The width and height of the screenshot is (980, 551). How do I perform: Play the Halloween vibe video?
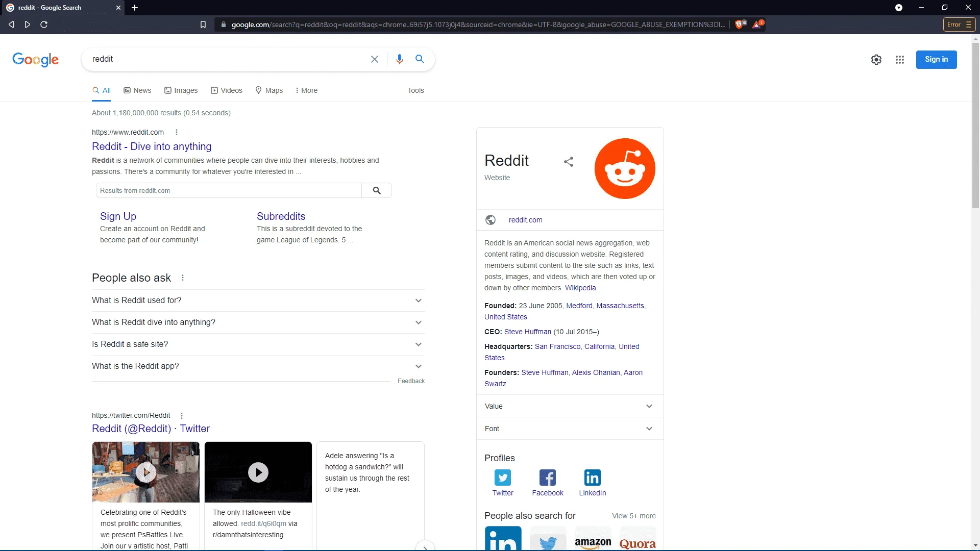tap(258, 472)
